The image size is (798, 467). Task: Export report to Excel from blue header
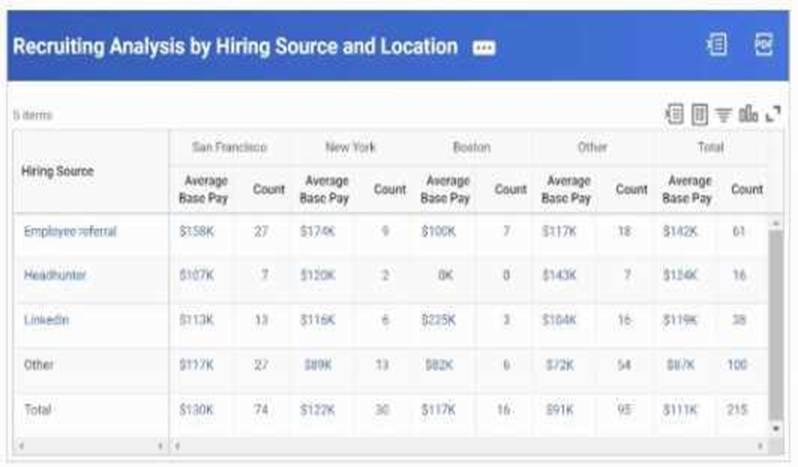[x=717, y=46]
